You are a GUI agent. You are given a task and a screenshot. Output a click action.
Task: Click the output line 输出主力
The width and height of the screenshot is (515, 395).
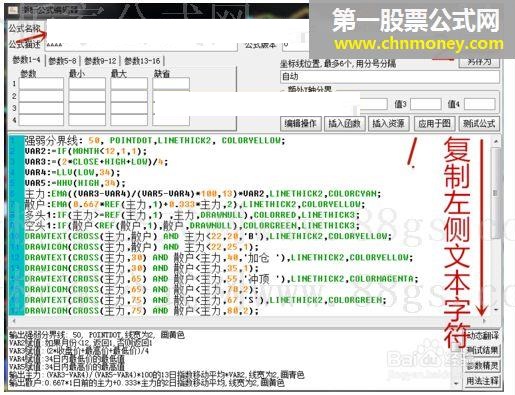pyautogui.click(x=157, y=375)
